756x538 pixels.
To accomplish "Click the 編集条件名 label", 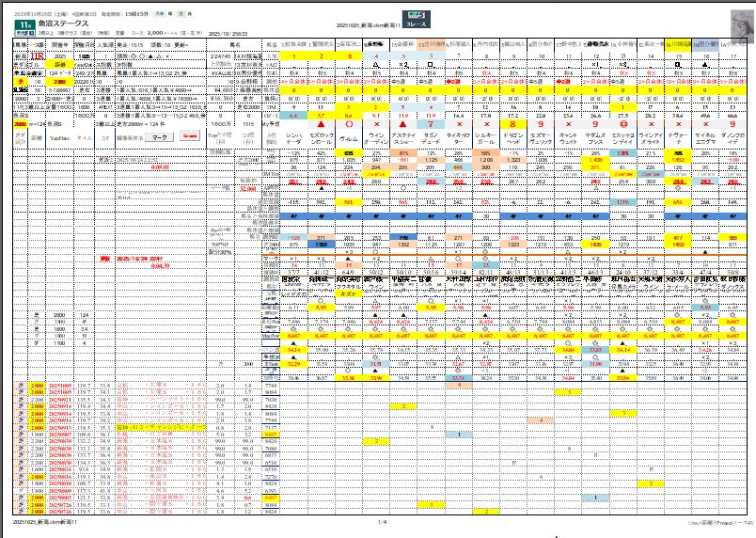I will pos(129,136).
